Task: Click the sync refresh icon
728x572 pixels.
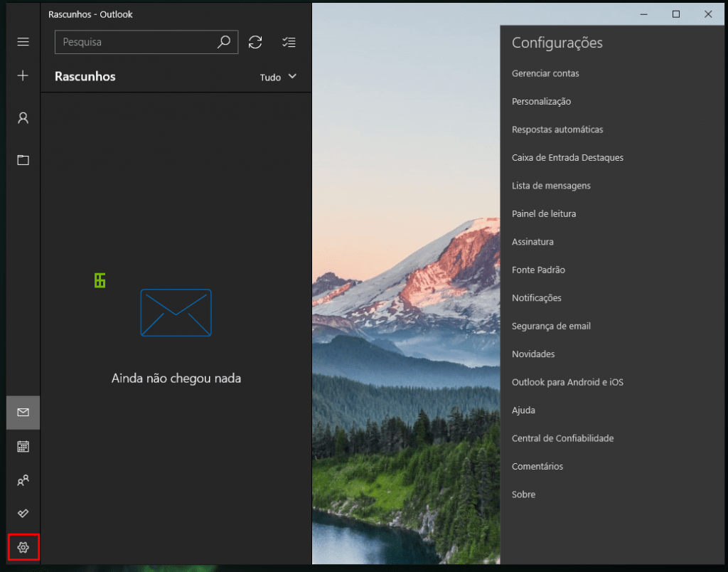Action: click(255, 42)
